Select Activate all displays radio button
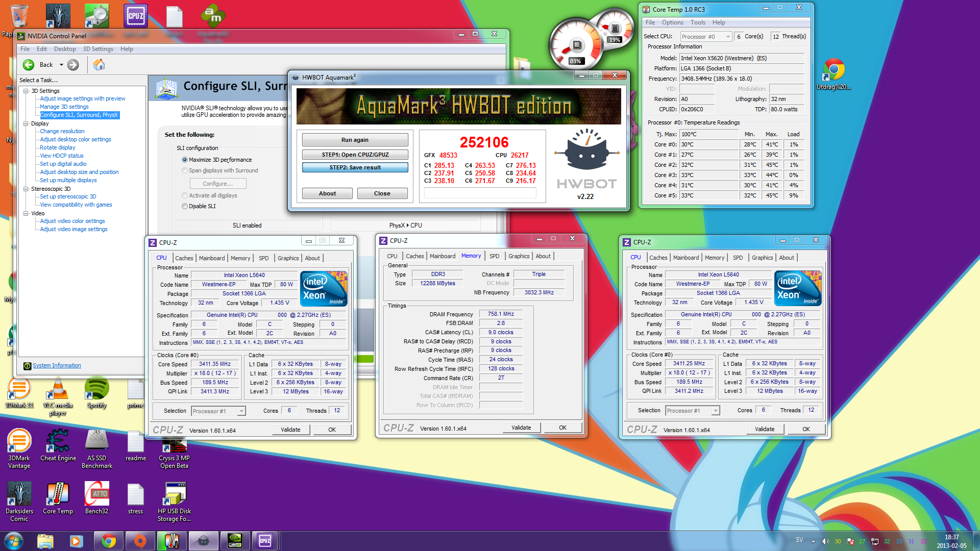The image size is (980, 551). coord(185,195)
